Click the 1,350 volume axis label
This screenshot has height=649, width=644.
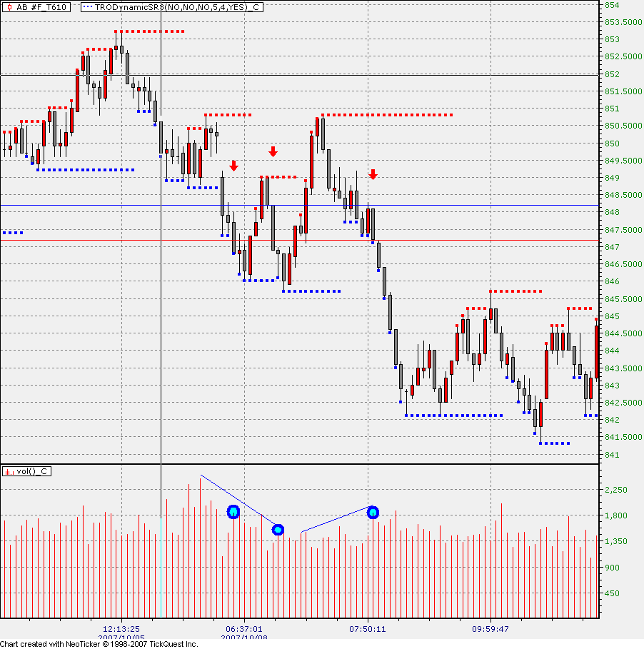616,541
